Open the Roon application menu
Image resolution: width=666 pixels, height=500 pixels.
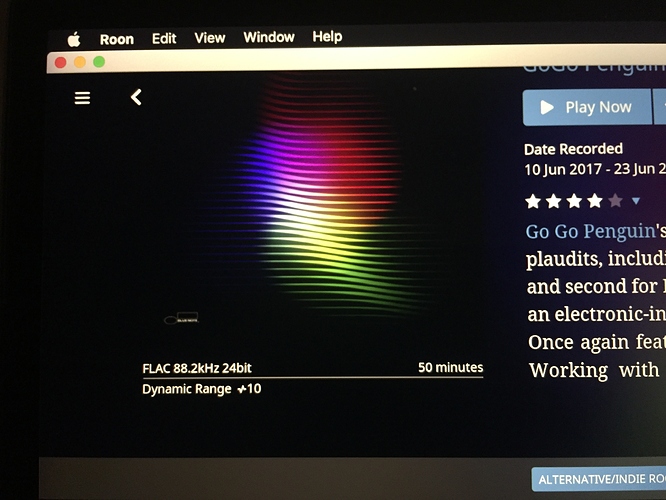(x=117, y=39)
